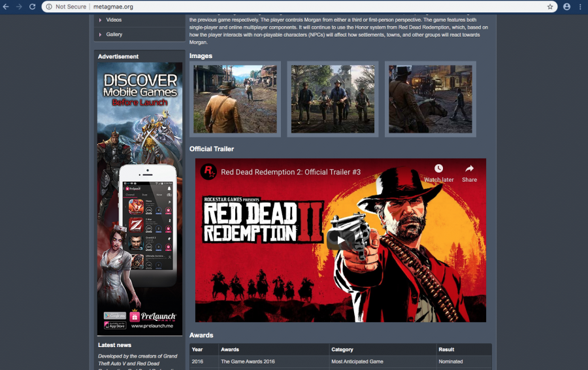The height and width of the screenshot is (370, 588).
Task: Click the metagmae.org address bar
Action: [300, 7]
